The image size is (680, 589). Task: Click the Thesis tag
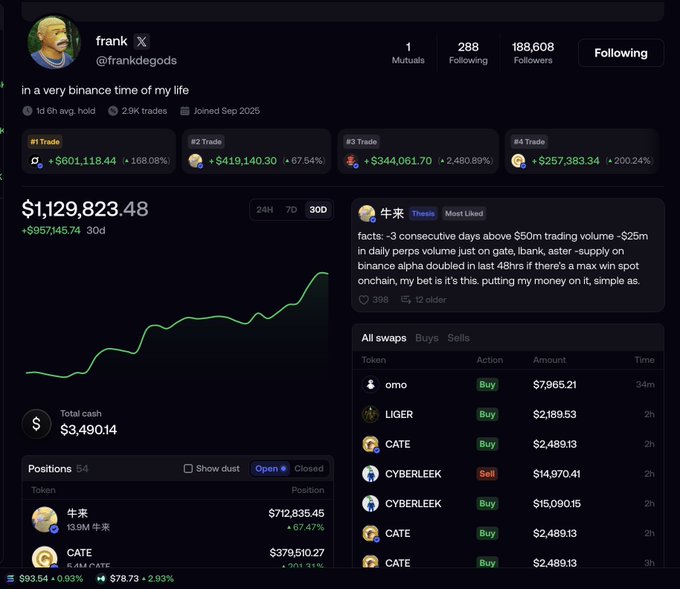(423, 213)
